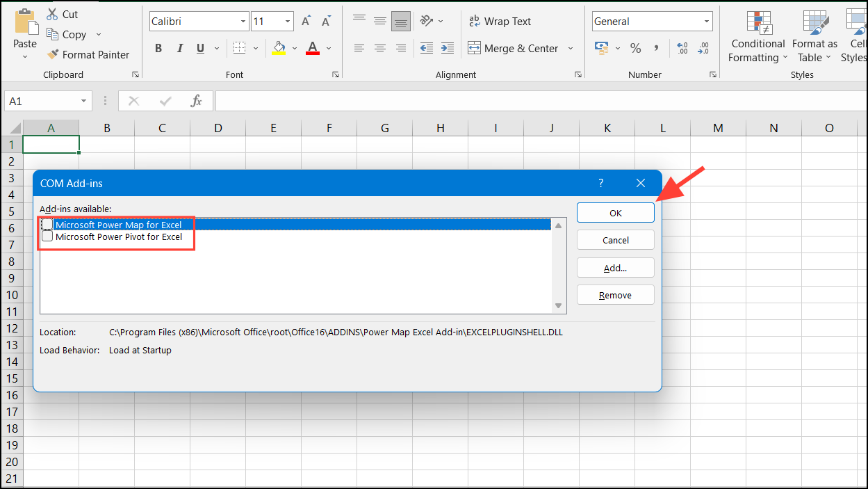Open Format as Table gallery
This screenshot has height=489, width=868.
tap(814, 36)
